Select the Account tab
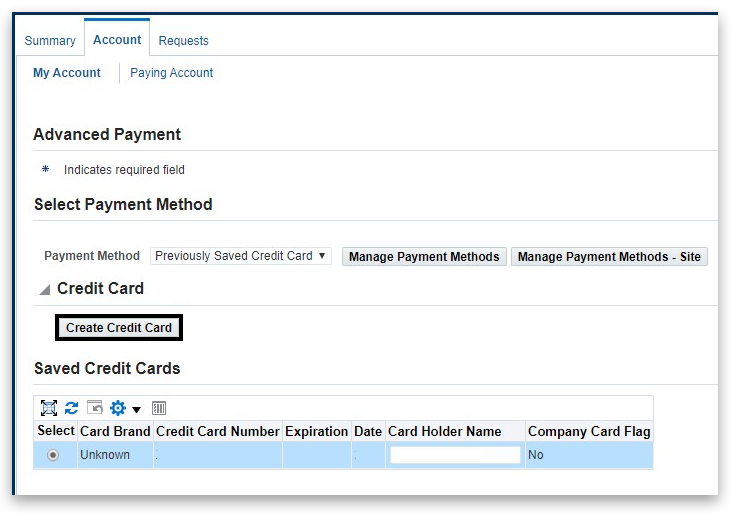The height and width of the screenshot is (513, 736). (117, 40)
